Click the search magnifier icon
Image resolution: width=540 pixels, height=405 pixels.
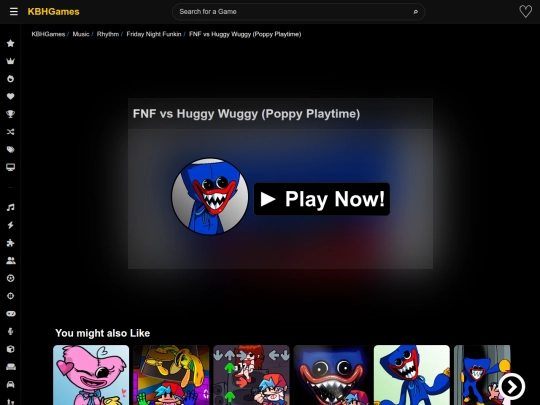click(416, 12)
